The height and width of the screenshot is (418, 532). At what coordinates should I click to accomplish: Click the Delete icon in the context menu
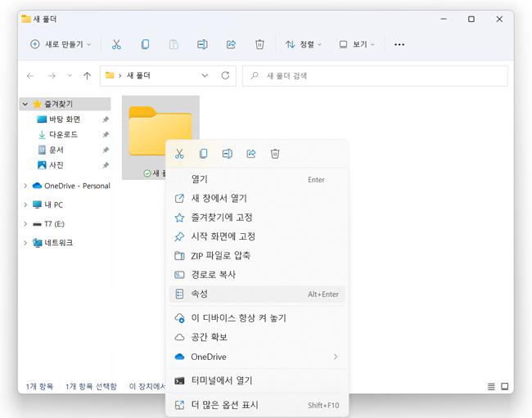tap(275, 154)
